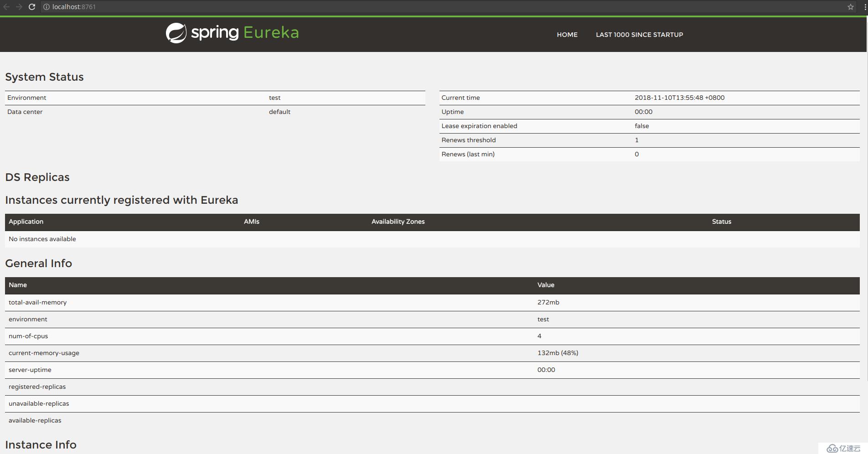
Task: Click the browser back arrow
Action: [x=6, y=7]
